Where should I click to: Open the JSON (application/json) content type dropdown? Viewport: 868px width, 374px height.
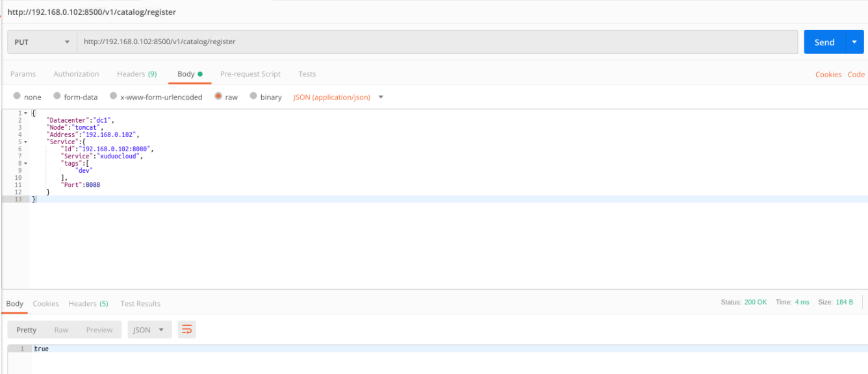(338, 97)
